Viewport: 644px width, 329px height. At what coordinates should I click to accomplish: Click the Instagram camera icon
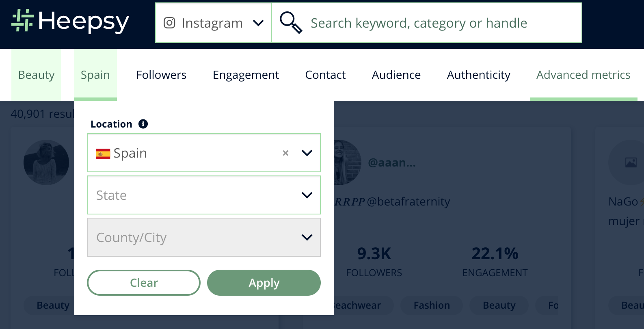tap(169, 23)
